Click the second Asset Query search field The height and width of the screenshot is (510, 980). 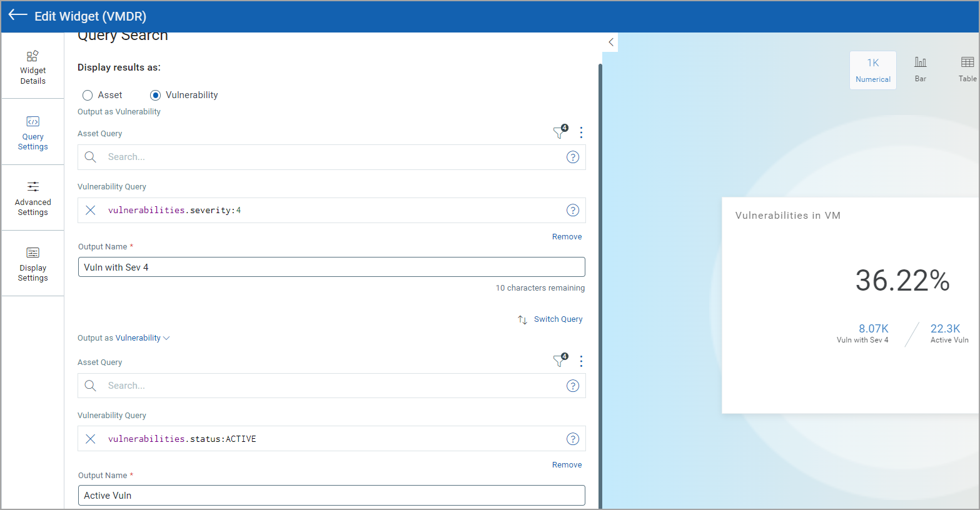(x=331, y=386)
